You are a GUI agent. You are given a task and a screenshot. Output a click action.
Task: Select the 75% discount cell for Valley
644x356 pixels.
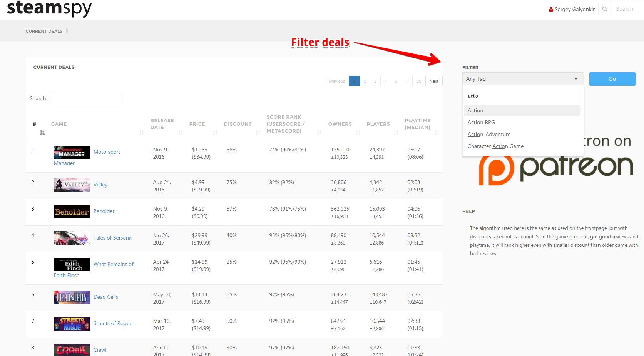point(231,183)
